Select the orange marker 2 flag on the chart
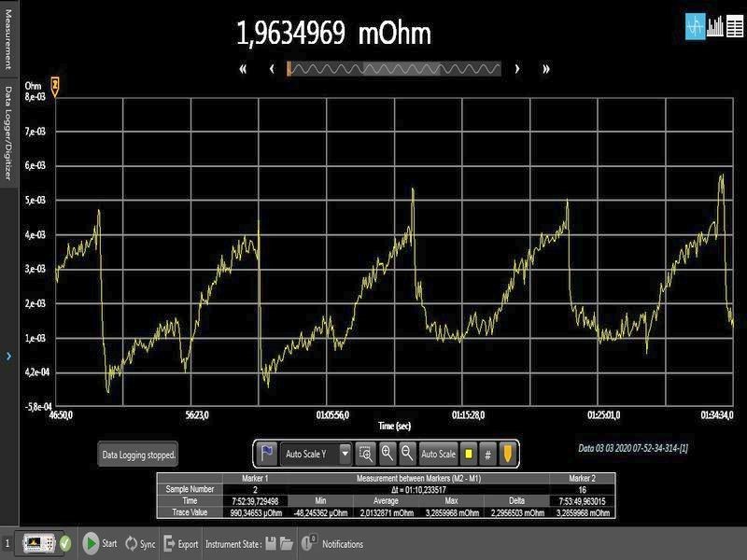 (x=55, y=87)
